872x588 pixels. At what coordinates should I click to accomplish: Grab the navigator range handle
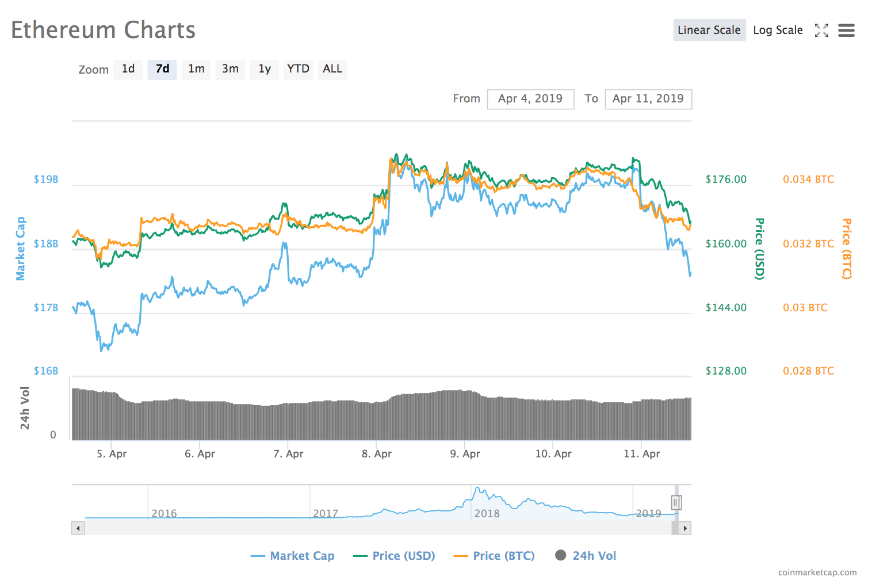(676, 503)
